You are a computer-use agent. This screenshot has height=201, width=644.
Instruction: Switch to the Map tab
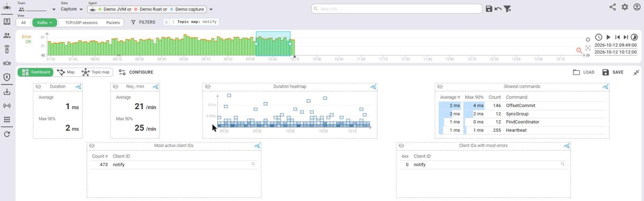click(66, 72)
